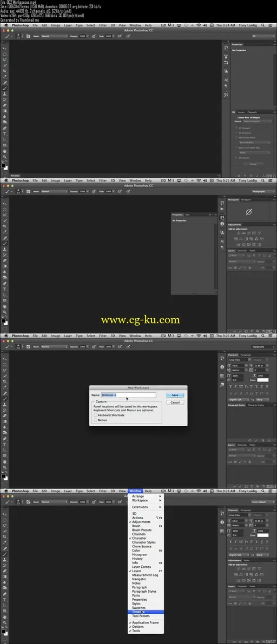Viewport: 277px width, 644px height.
Task: Switch to the Info tab in the floating Properties panel
Action: point(187,215)
